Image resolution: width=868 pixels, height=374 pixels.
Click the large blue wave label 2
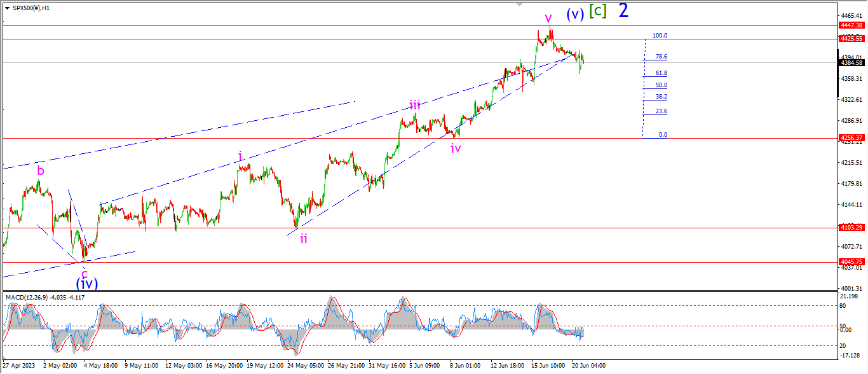(623, 10)
